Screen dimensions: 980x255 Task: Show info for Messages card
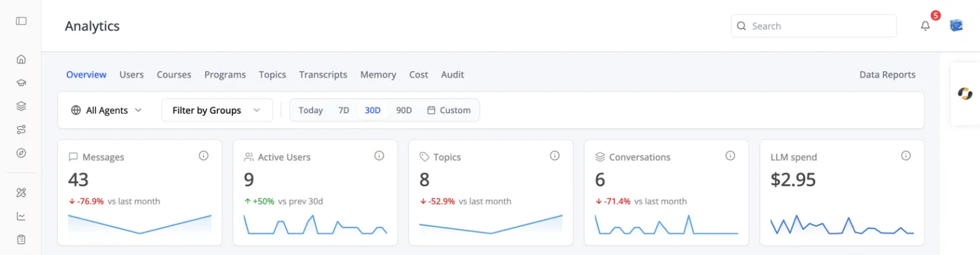tap(203, 156)
